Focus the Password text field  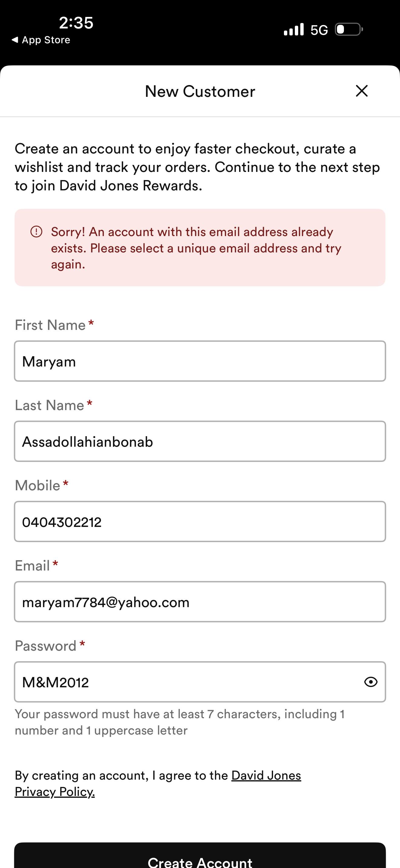click(x=185, y=682)
